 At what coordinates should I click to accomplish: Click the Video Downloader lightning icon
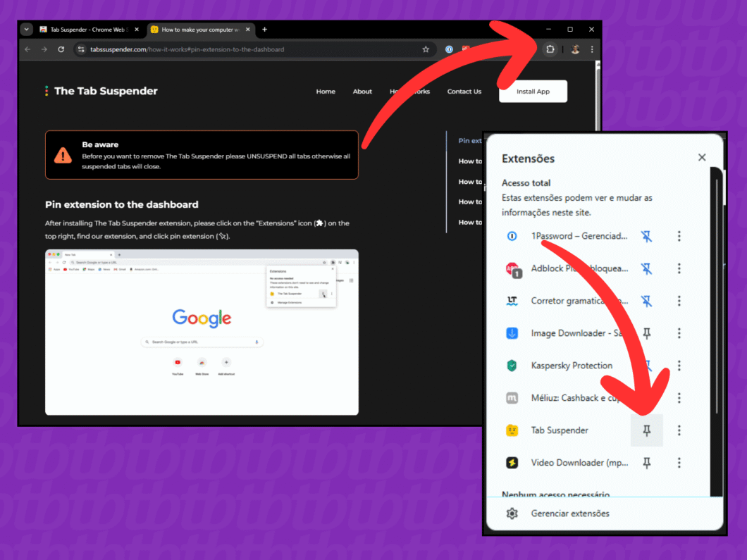point(512,463)
